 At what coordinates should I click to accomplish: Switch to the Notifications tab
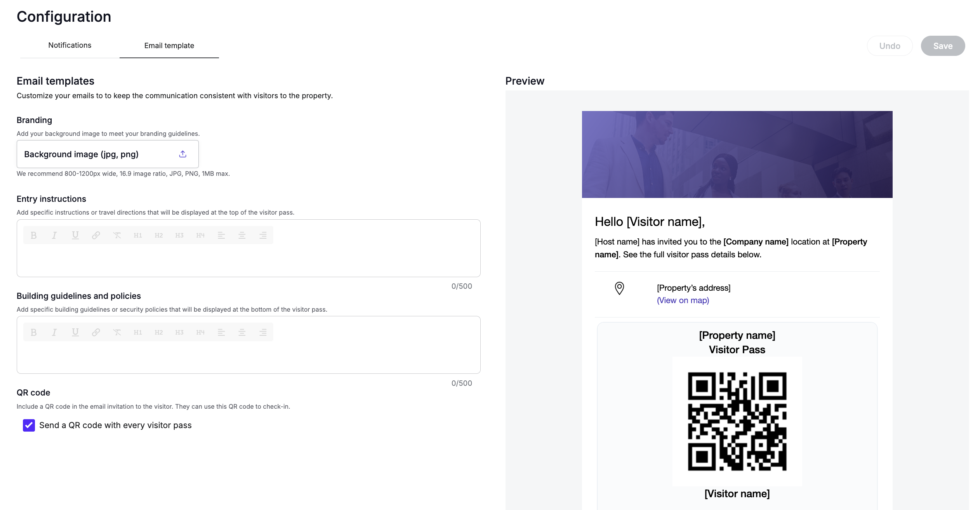[70, 45]
